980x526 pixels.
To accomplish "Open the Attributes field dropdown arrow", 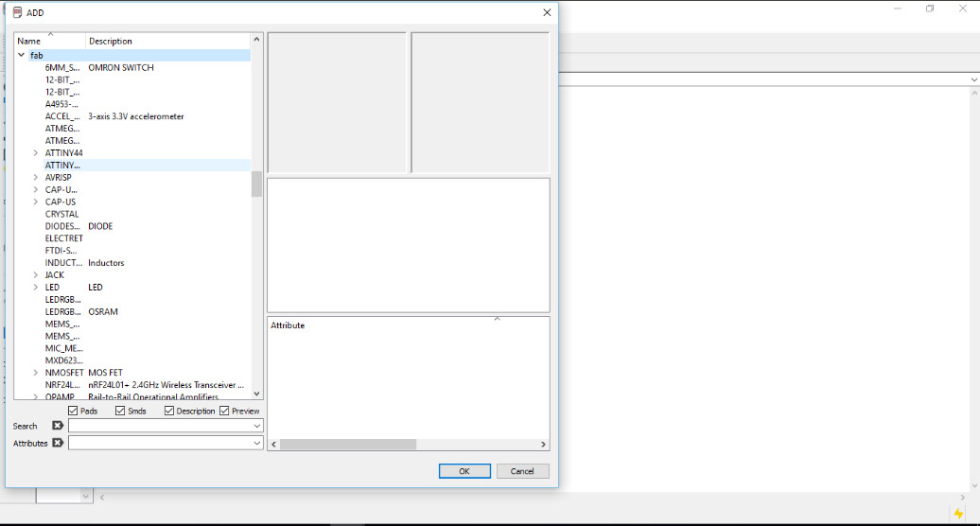I will point(256,443).
